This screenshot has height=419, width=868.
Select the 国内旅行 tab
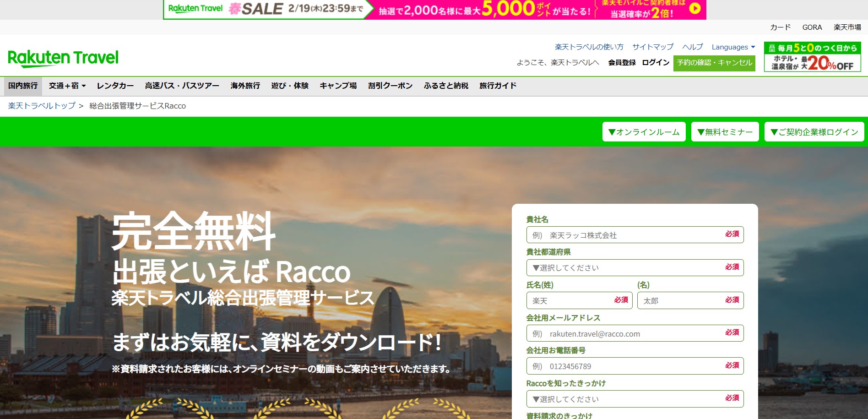coord(23,86)
